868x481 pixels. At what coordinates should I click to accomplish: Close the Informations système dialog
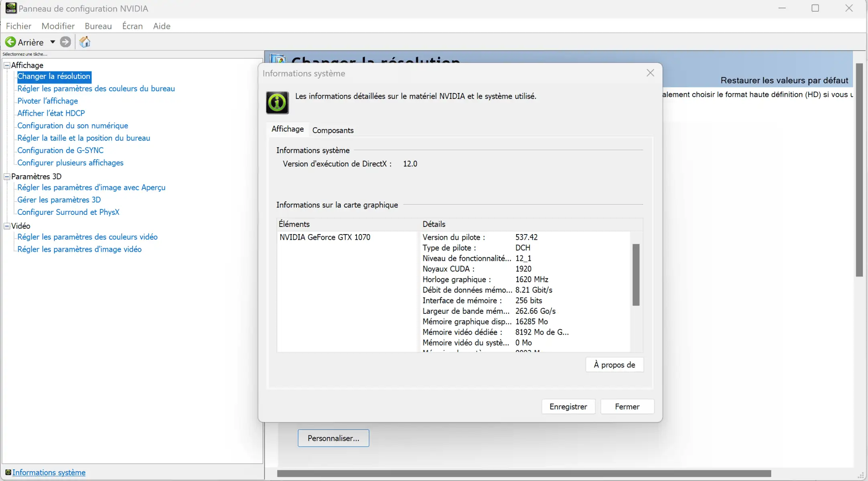650,73
